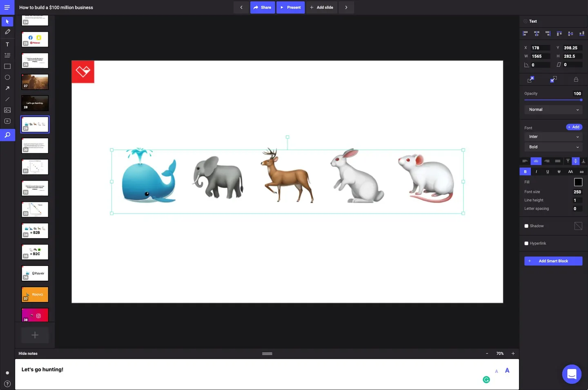588x390 pixels.
Task: Open the Normal blend mode dropdown
Action: tap(553, 110)
